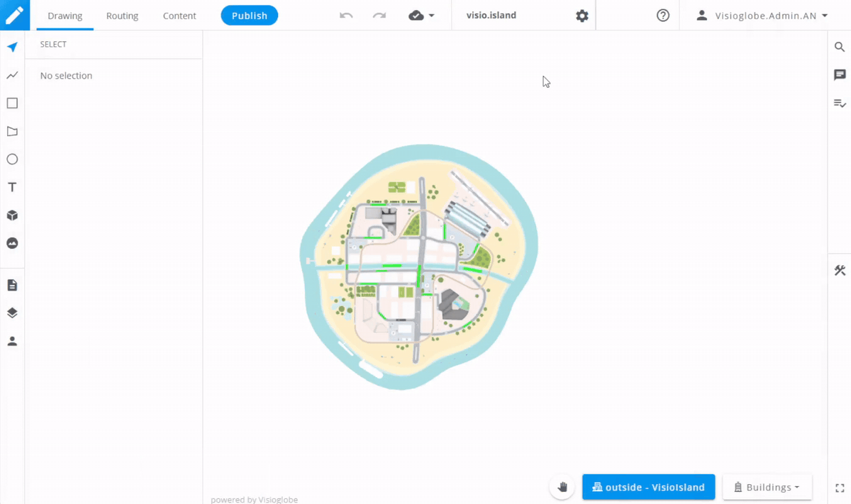Click the pencil editor logo icon
Screen dimensions: 851x504
[15, 15]
